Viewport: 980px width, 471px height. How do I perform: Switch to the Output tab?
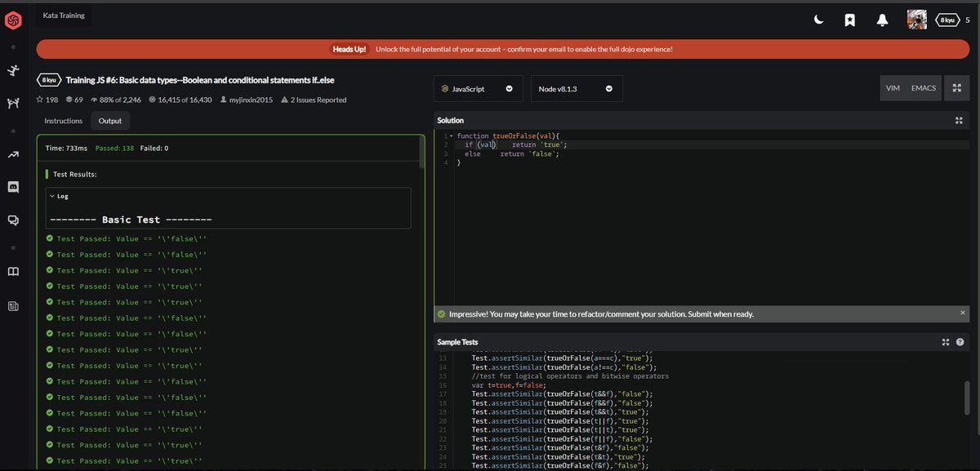point(110,121)
